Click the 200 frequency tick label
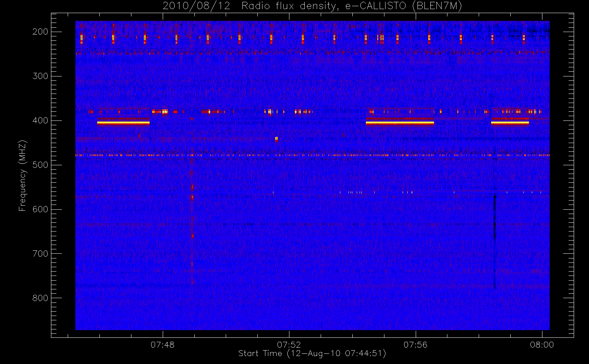The width and height of the screenshot is (589, 364). click(x=40, y=32)
